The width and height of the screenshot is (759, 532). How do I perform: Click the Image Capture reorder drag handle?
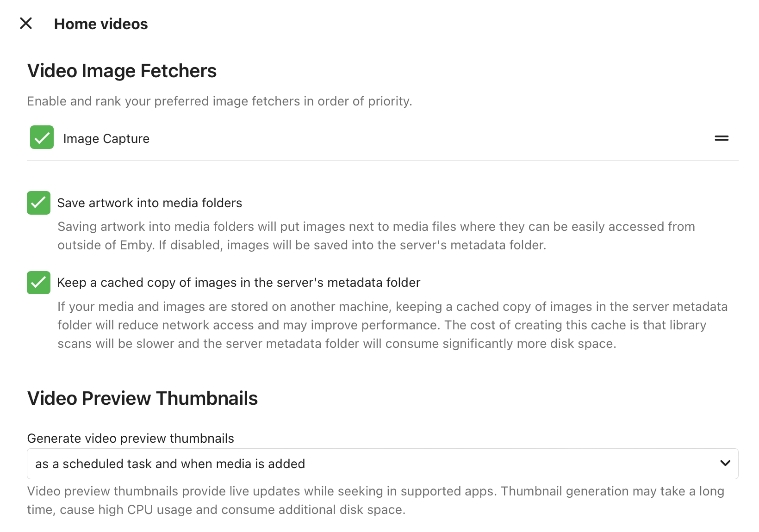[x=721, y=138]
